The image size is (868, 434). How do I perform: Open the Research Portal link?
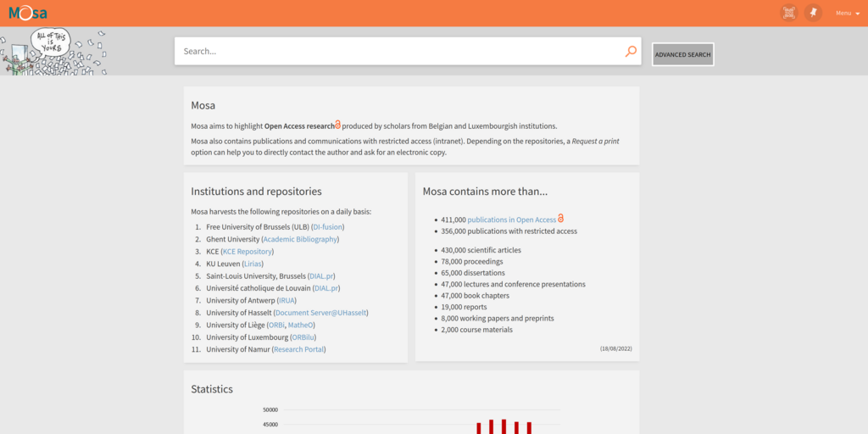tap(298, 348)
